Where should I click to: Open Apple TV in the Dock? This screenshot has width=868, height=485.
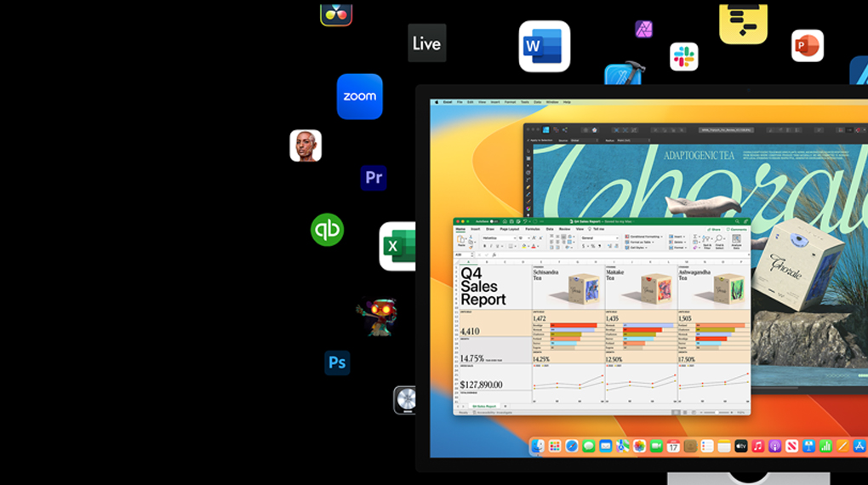[740, 446]
